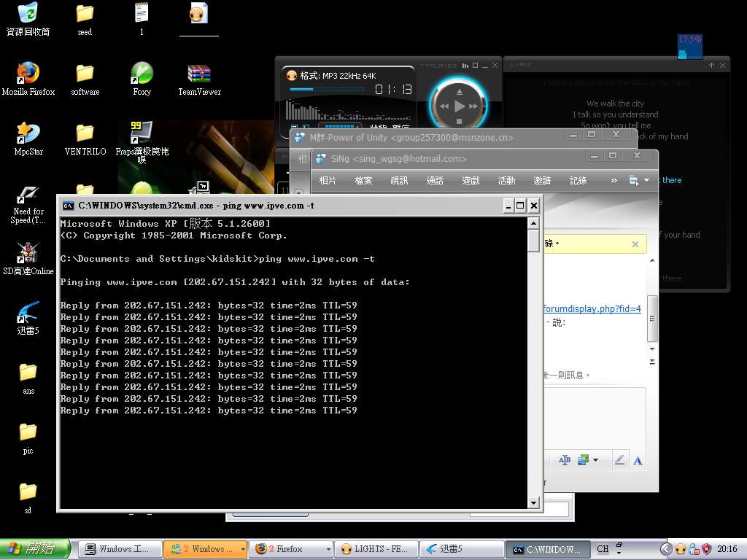Expand overflow chevron in messenger toolbar
This screenshot has width=747, height=560.
(x=614, y=181)
